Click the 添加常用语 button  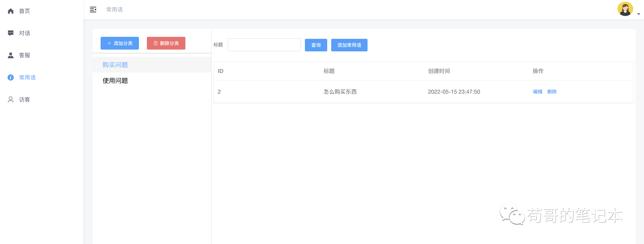[x=349, y=45]
